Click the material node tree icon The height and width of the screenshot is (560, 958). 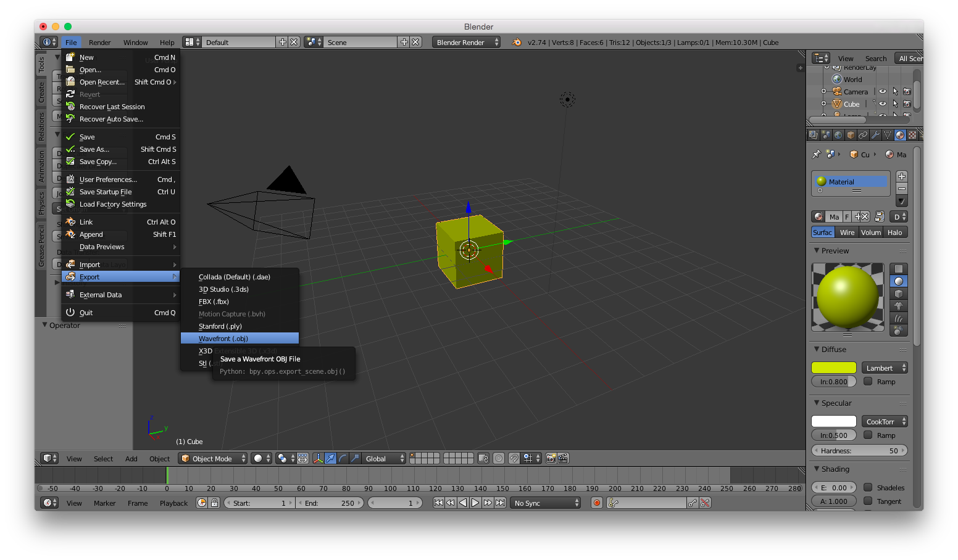[880, 216]
